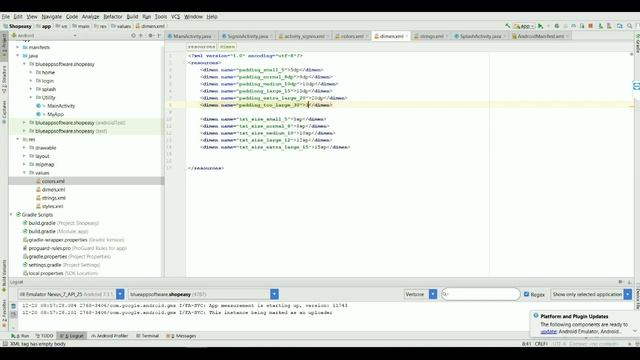The image size is (640, 360).
Task: Click the project panel settings gear
Action: [150, 36]
